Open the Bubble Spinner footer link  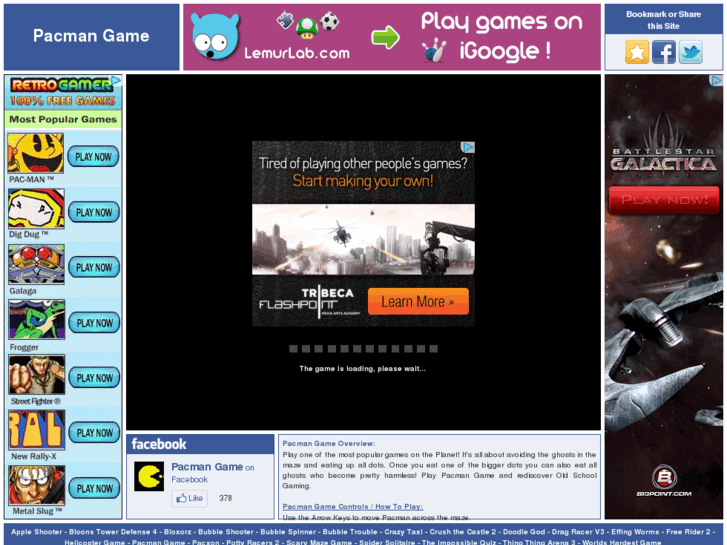(288, 532)
